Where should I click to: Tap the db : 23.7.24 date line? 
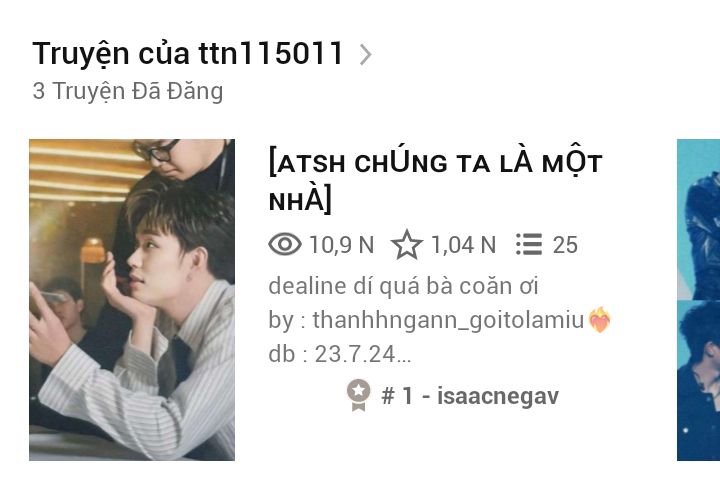pyautogui.click(x=340, y=354)
